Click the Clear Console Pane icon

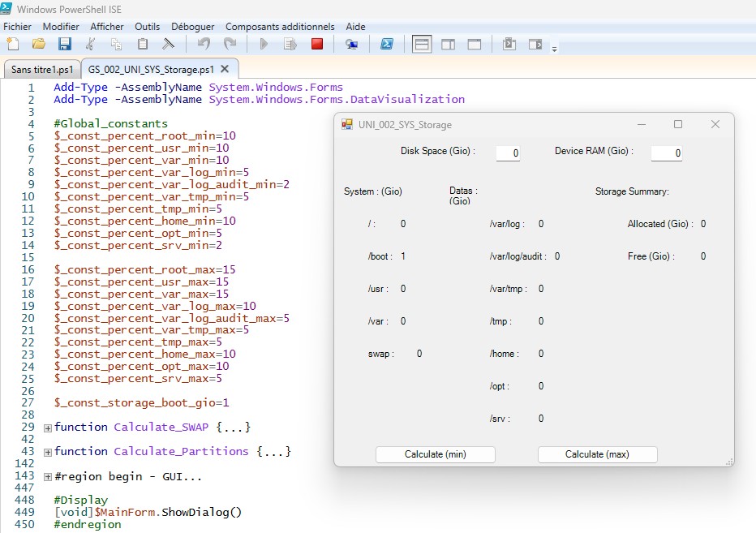169,44
